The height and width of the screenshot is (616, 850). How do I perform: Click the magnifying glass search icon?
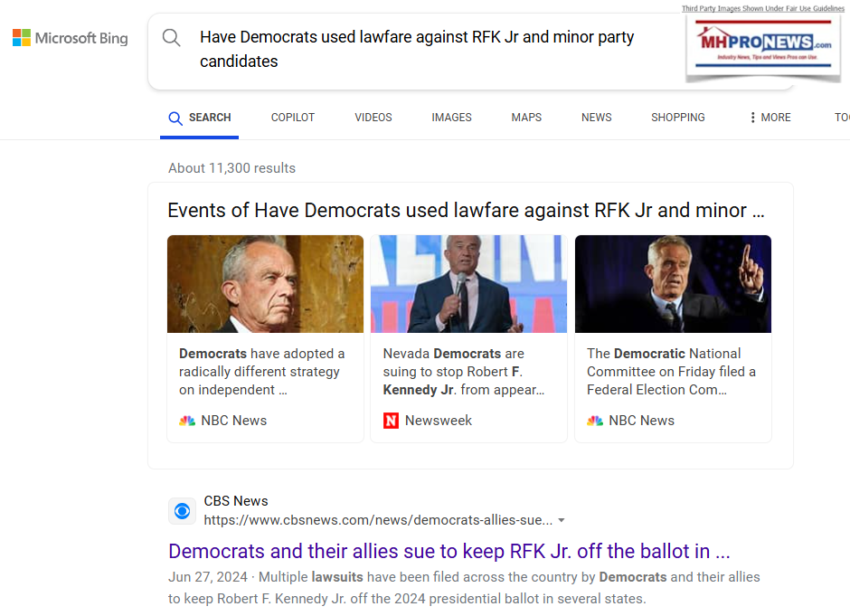point(171,37)
